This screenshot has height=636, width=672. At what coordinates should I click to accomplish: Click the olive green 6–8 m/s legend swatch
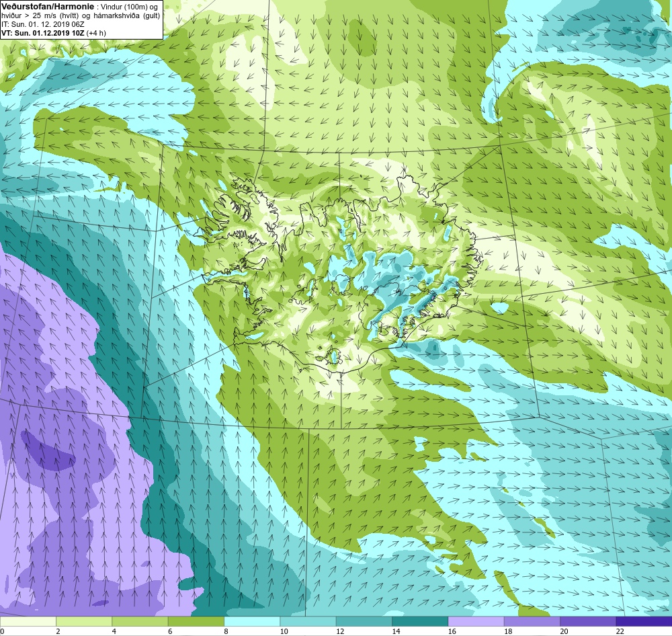[x=196, y=621]
